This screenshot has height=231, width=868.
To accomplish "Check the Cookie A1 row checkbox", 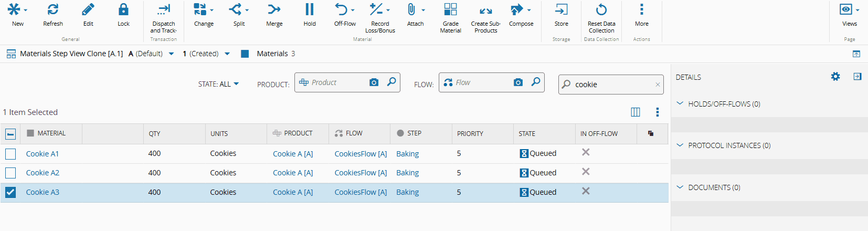I will 10,154.
